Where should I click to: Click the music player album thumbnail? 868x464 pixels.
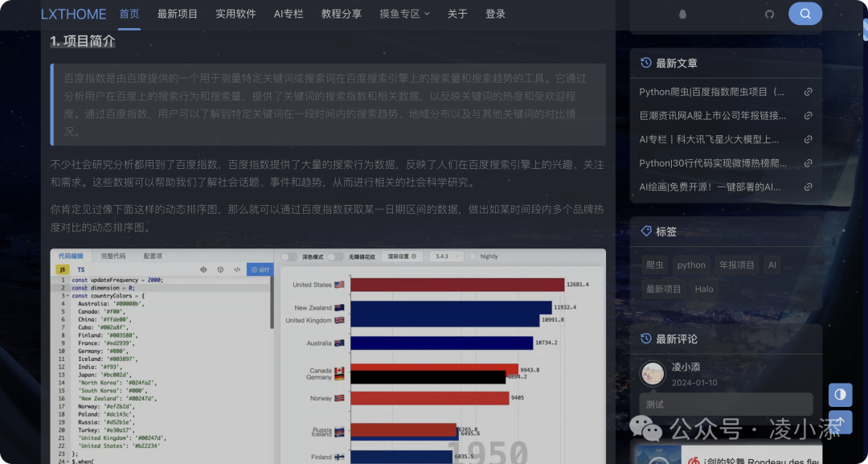[659, 454]
